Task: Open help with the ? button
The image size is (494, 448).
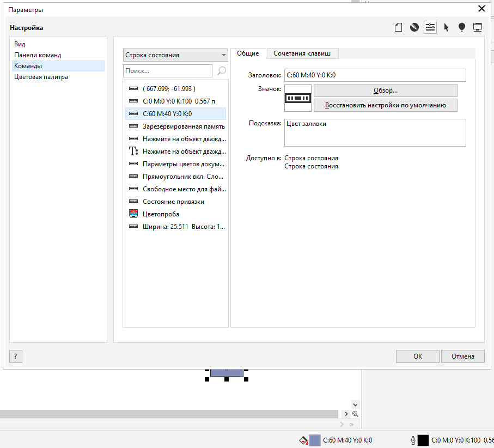Action: tap(16, 356)
